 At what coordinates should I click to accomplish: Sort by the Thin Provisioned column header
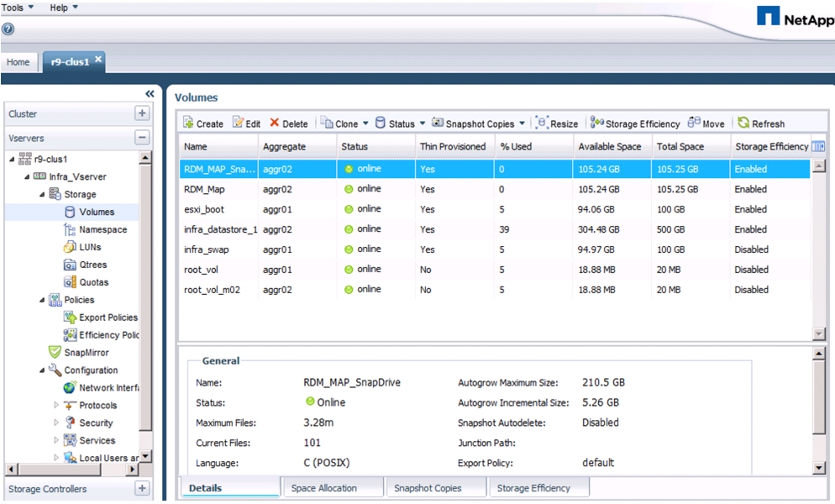[x=454, y=146]
